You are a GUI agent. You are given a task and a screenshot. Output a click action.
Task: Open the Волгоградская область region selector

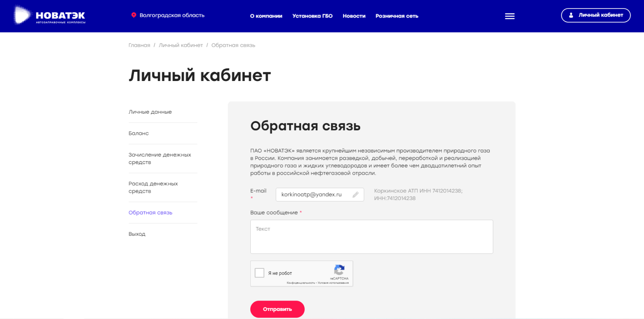pyautogui.click(x=172, y=15)
